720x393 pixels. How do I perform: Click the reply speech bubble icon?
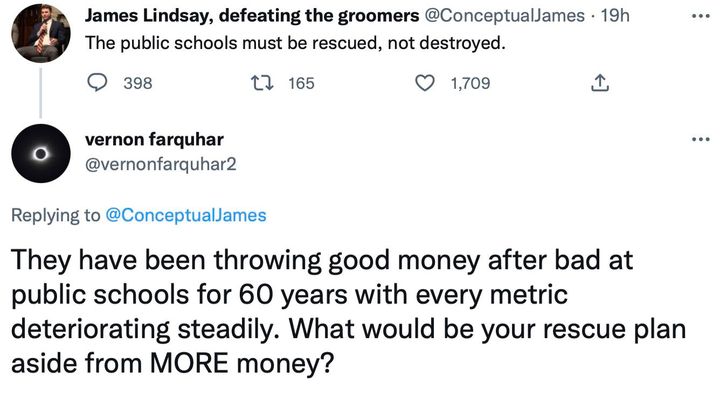(x=97, y=83)
